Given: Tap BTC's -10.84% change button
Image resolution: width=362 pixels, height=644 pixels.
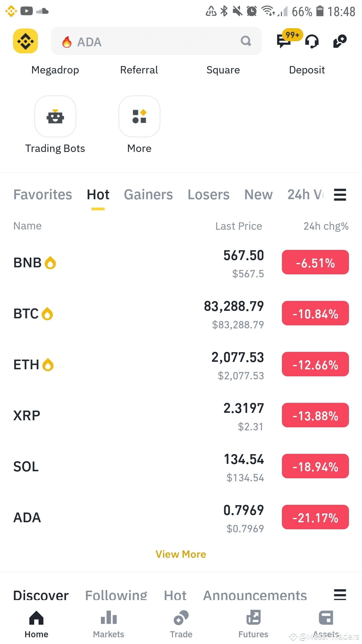Looking at the screenshot, I should coord(315,313).
